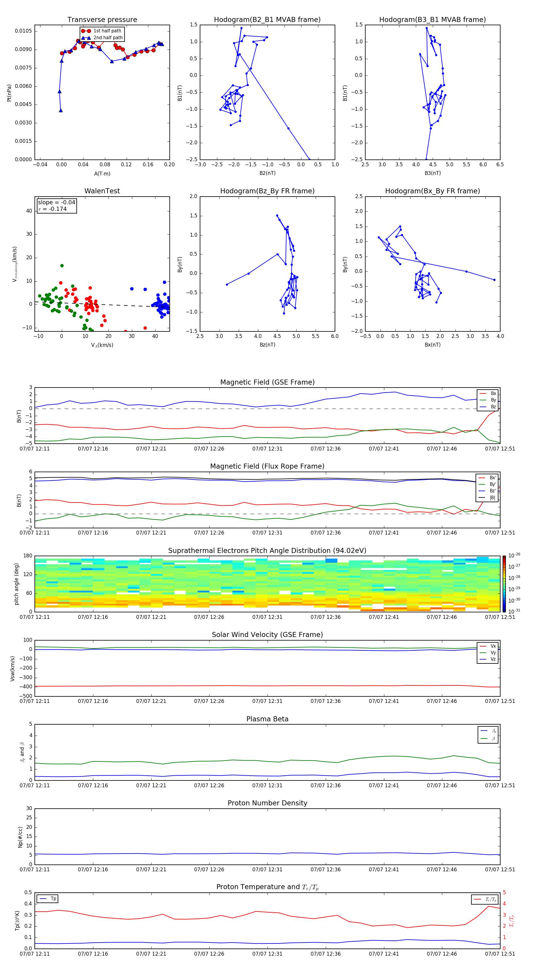The height and width of the screenshot is (980, 535).
Task: Click the pitch angle color bar
Action: tap(504, 584)
